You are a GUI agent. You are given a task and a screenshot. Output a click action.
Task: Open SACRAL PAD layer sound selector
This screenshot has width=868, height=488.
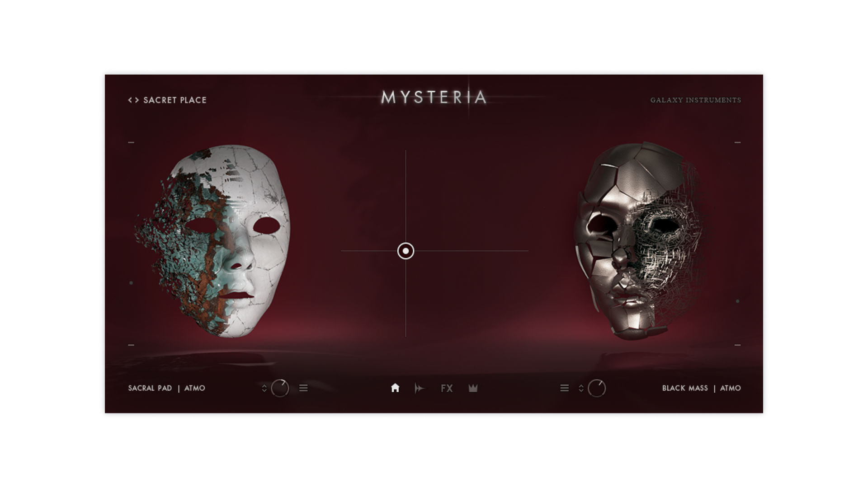[x=150, y=388]
